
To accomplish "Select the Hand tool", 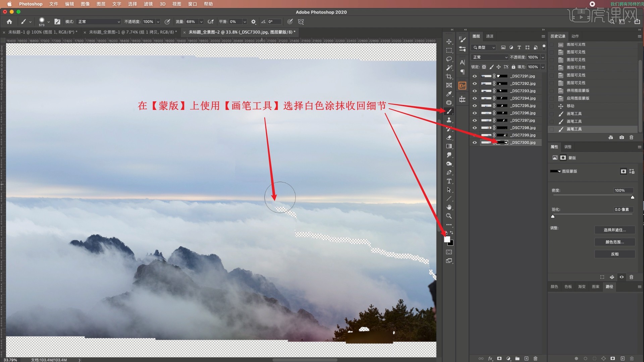I will (449, 207).
